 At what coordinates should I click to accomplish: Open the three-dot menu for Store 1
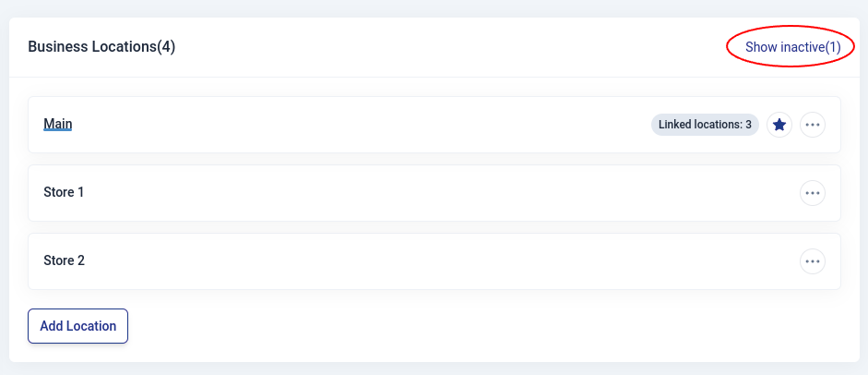(813, 193)
